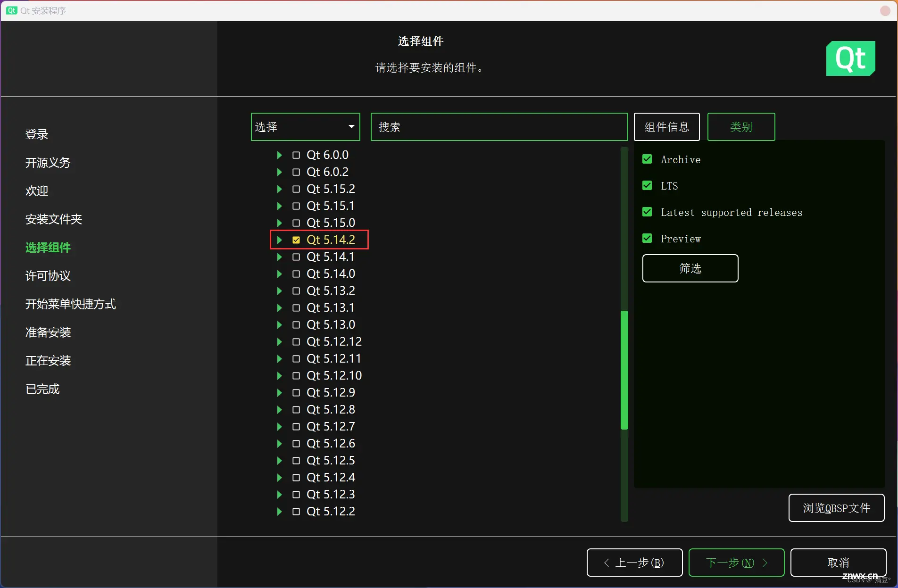Screen dimensions: 898x588
Task: Click the 筛选 filter button
Action: (690, 268)
